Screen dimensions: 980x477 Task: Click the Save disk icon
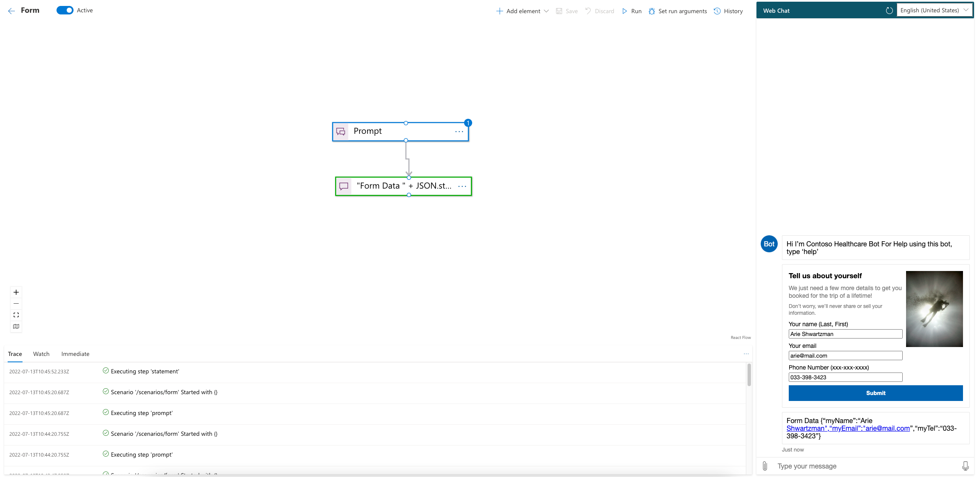point(559,11)
